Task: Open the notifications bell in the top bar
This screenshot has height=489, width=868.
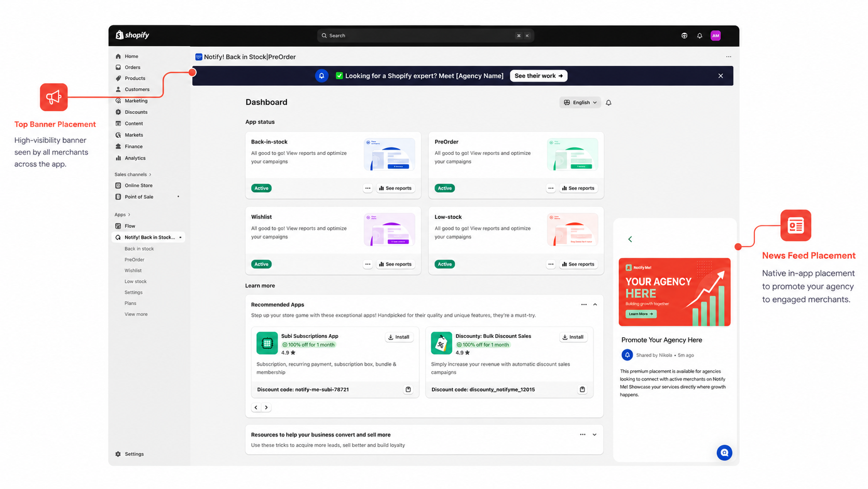Action: [x=699, y=36]
